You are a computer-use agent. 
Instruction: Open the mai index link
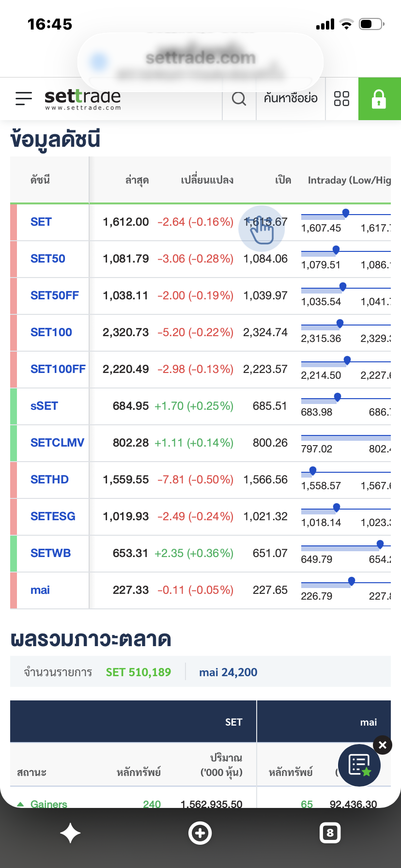40,590
